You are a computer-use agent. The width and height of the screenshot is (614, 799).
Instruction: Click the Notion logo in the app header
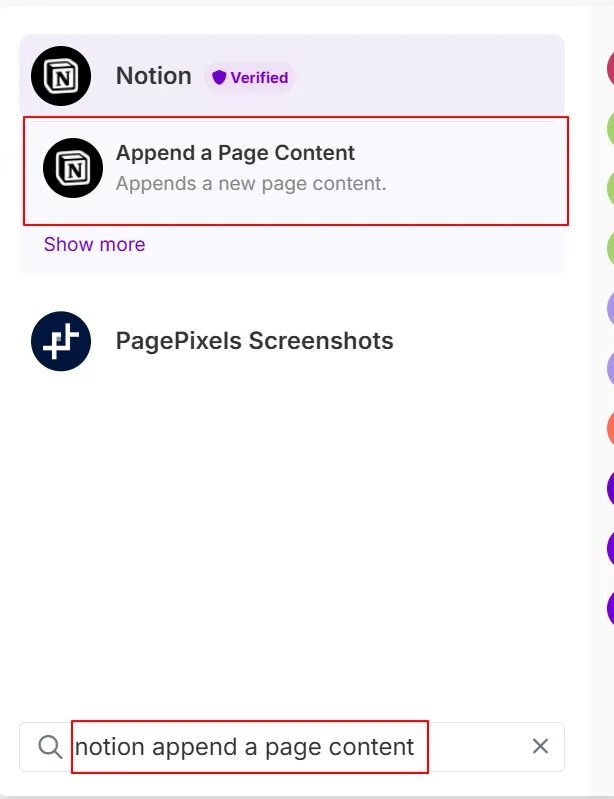click(x=60, y=76)
